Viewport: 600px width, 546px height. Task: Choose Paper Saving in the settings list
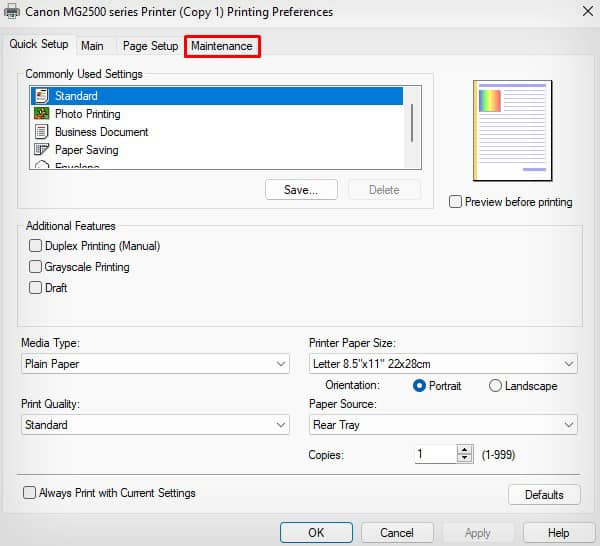[217, 150]
